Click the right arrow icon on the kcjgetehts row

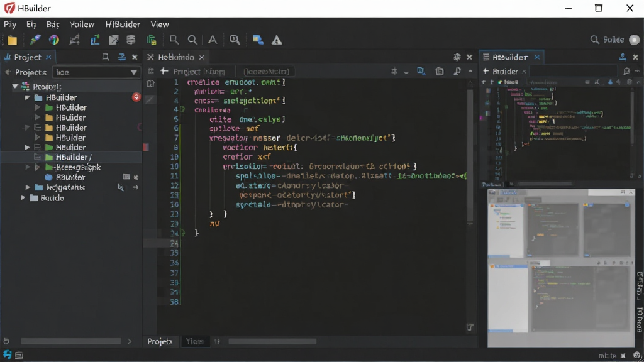tap(136, 187)
